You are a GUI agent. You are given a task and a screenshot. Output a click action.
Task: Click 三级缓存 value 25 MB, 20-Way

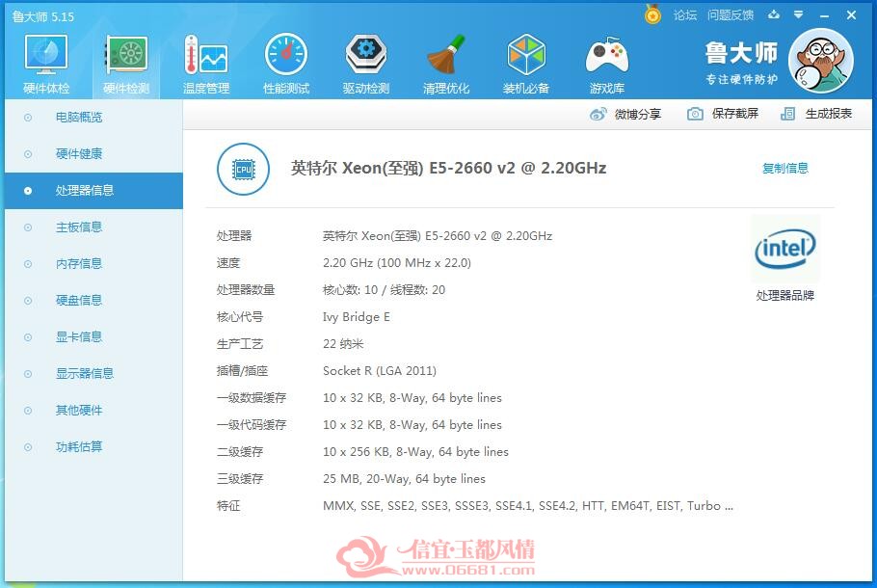404,479
